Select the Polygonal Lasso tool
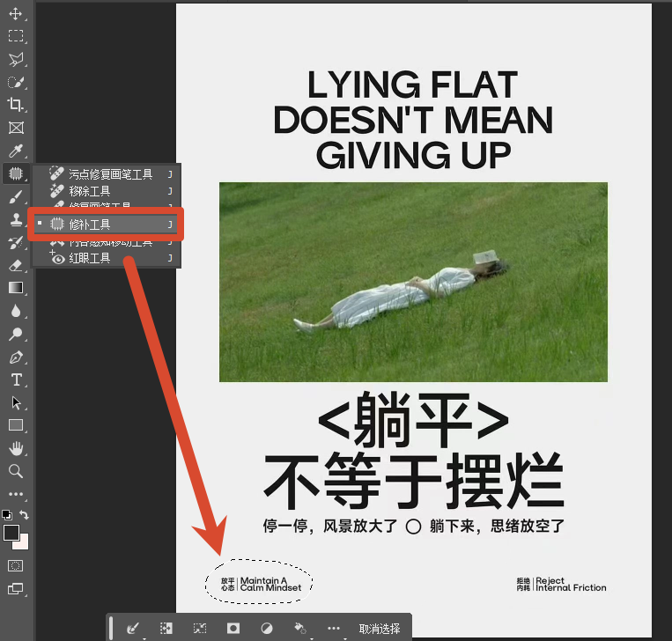672x641 pixels. point(16,59)
